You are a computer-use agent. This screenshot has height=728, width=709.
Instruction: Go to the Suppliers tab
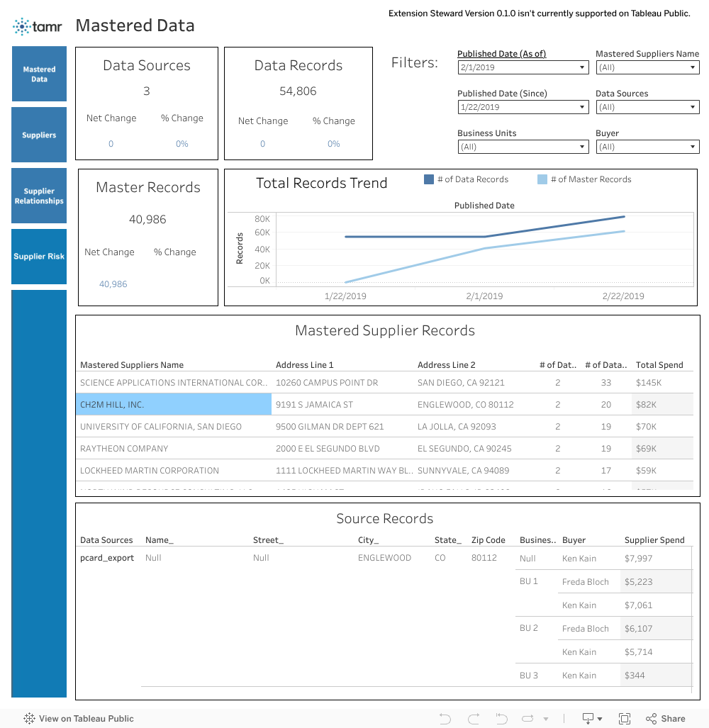coord(39,135)
